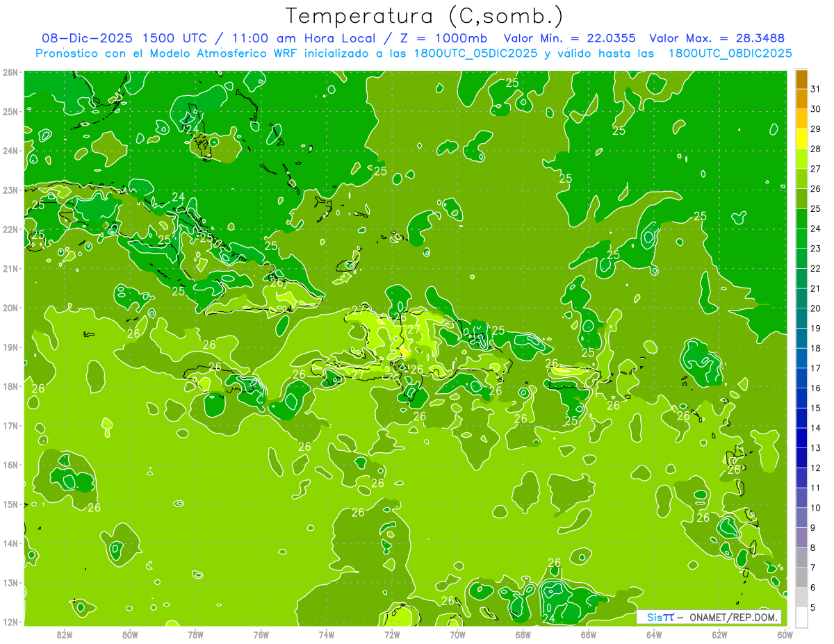Image resolution: width=834 pixels, height=644 pixels.
Task: Click the '15N' latitude axis label
Action: point(10,504)
